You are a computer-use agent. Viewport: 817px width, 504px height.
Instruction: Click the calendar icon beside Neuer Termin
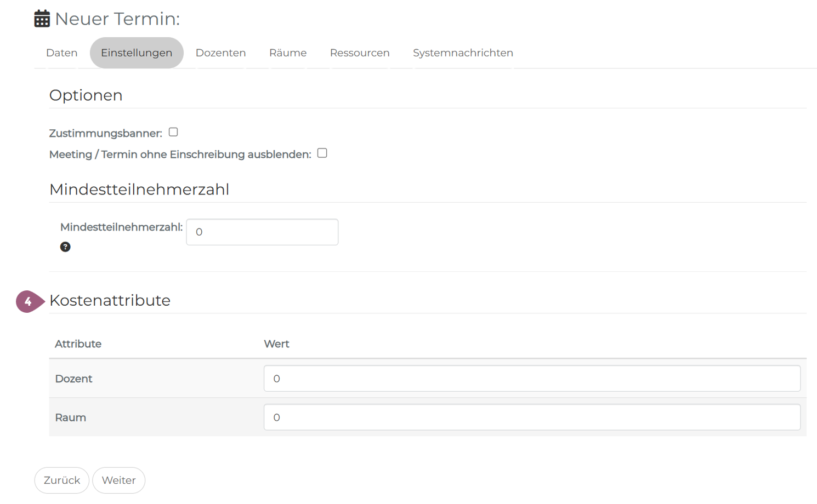pos(42,19)
